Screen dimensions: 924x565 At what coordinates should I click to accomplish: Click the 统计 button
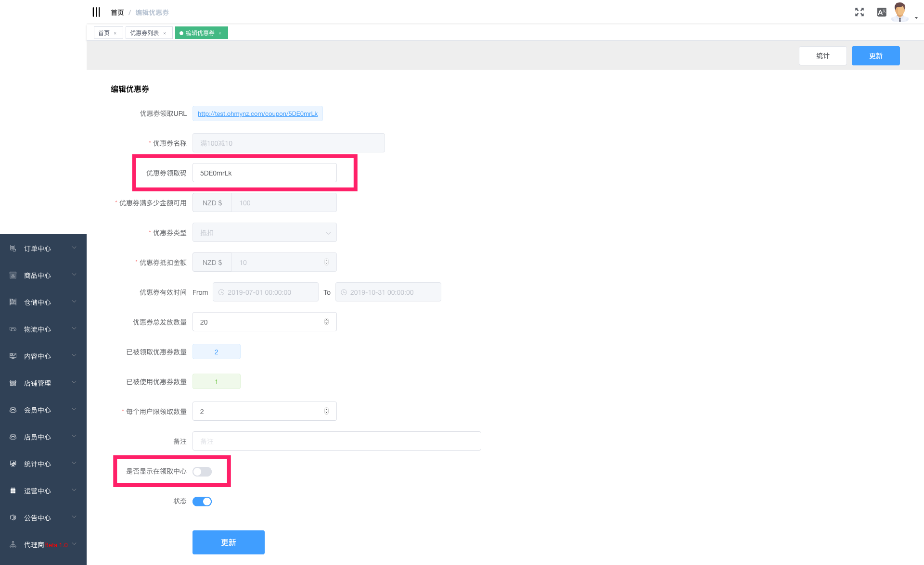pyautogui.click(x=822, y=56)
